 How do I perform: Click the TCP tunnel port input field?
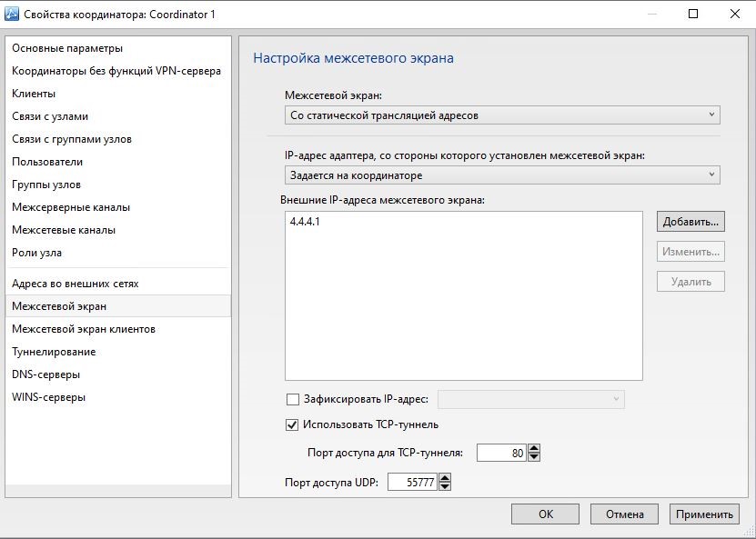(x=501, y=453)
